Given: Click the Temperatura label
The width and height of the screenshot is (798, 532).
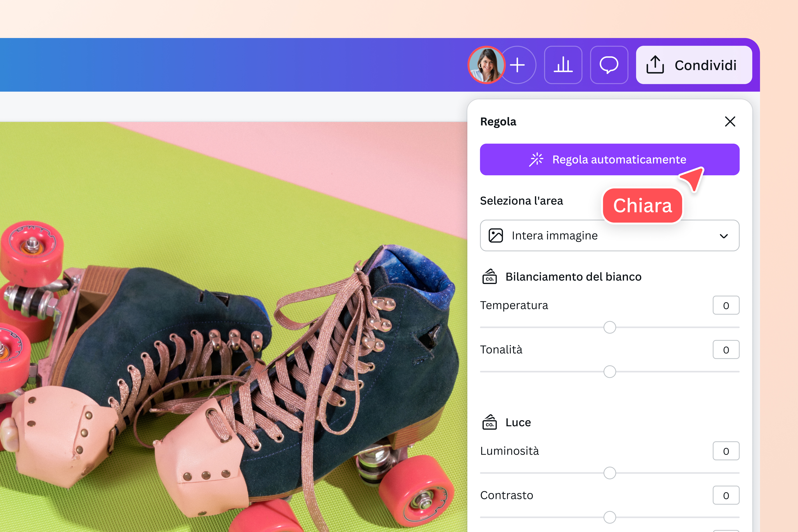Looking at the screenshot, I should click(514, 305).
